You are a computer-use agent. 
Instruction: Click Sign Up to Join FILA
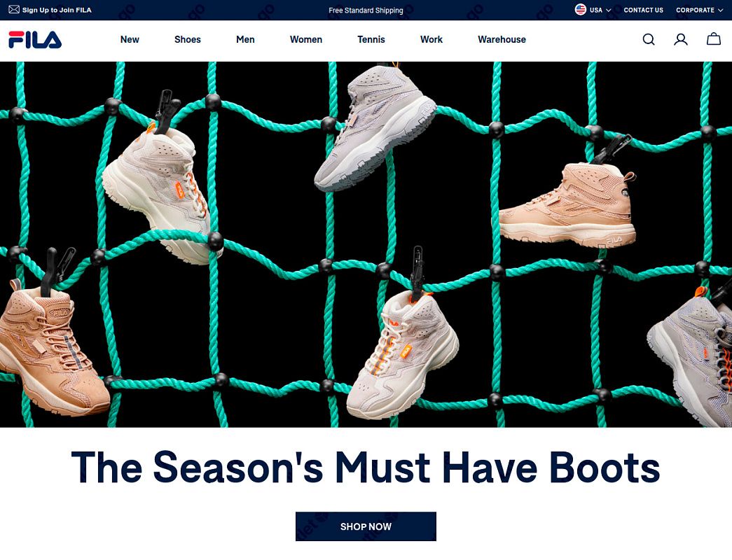tap(57, 10)
